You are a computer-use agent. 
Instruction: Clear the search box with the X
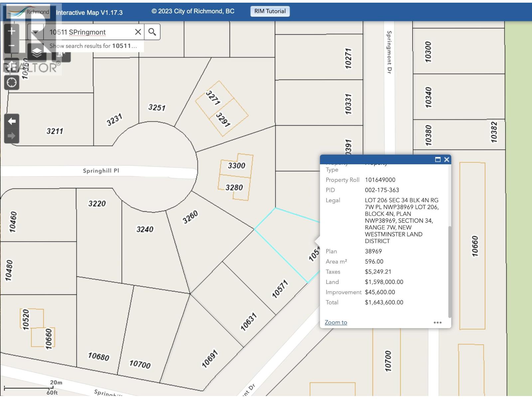tap(138, 32)
